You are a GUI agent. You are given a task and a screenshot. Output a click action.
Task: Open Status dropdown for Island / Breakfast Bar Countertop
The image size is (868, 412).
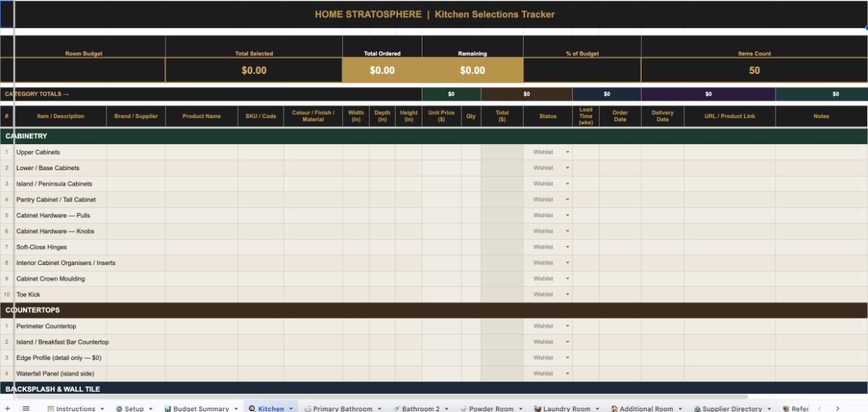567,342
